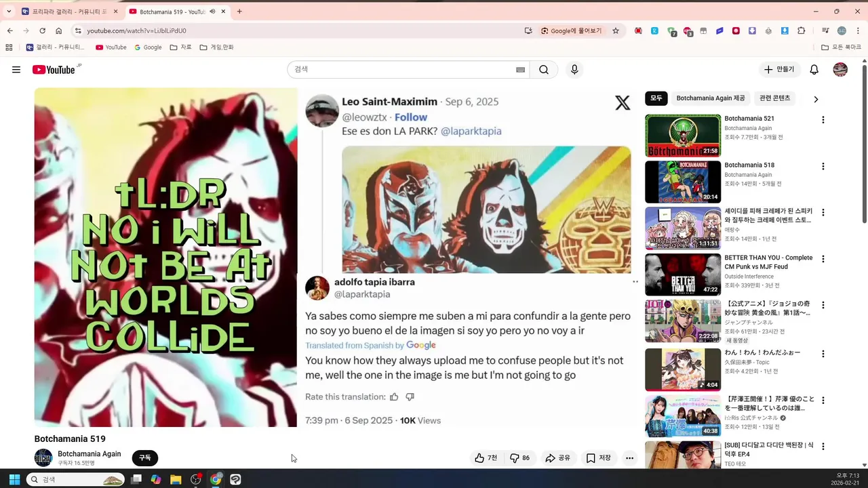Mute the Botchamania 519 tab audio icon
This screenshot has width=868, height=488.
coord(212,12)
